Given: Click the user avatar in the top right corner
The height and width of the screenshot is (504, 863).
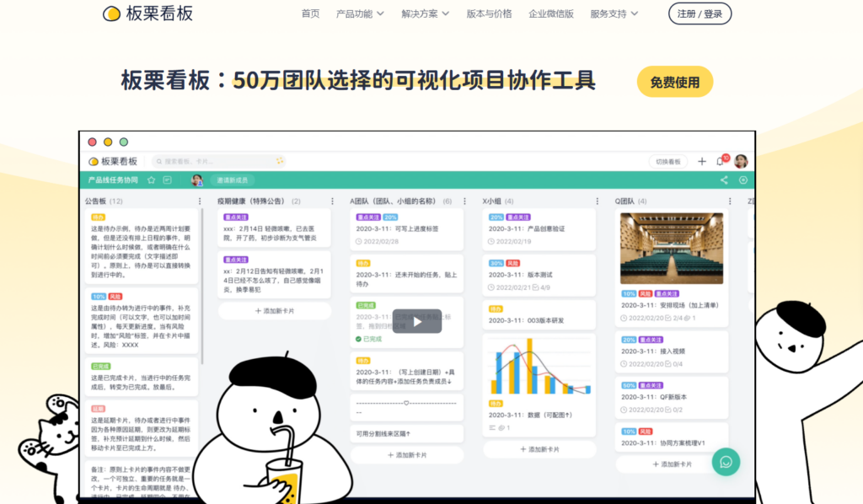Looking at the screenshot, I should click(x=740, y=161).
